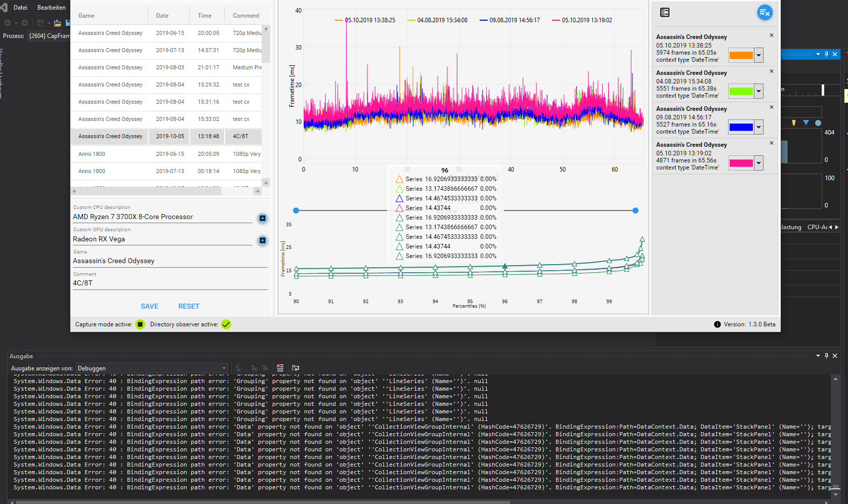Open the Ausgabe anzeigen von Debuggen dropdown
Viewport: 848px width, 504px height.
pyautogui.click(x=152, y=368)
